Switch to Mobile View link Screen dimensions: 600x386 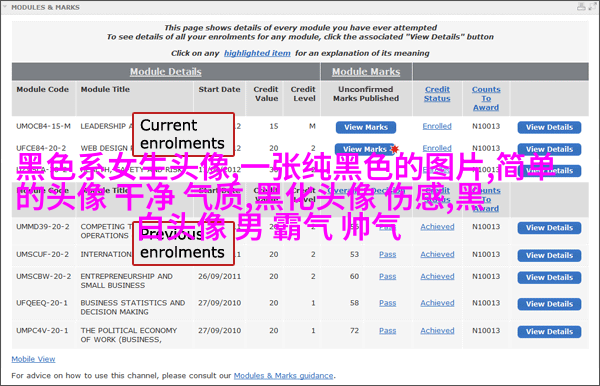33,359
